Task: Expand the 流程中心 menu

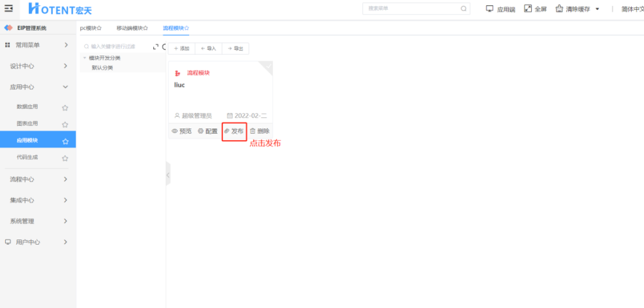Action: tap(38, 179)
